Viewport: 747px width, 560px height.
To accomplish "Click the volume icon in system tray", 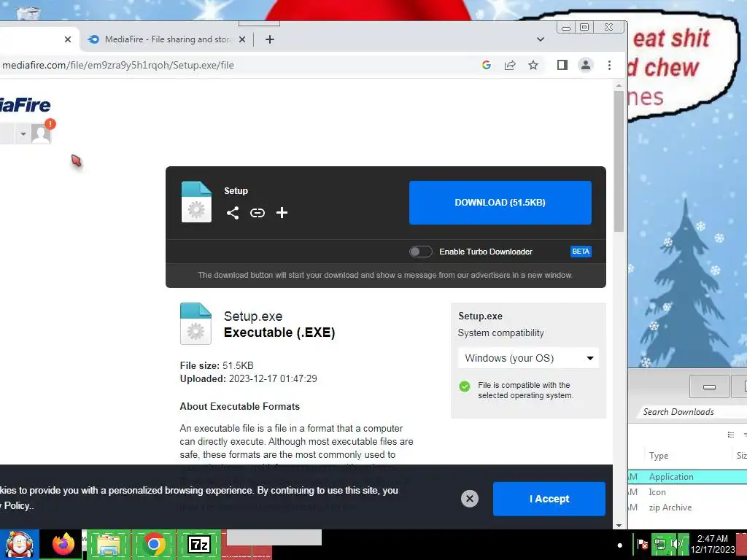I will pos(676,544).
